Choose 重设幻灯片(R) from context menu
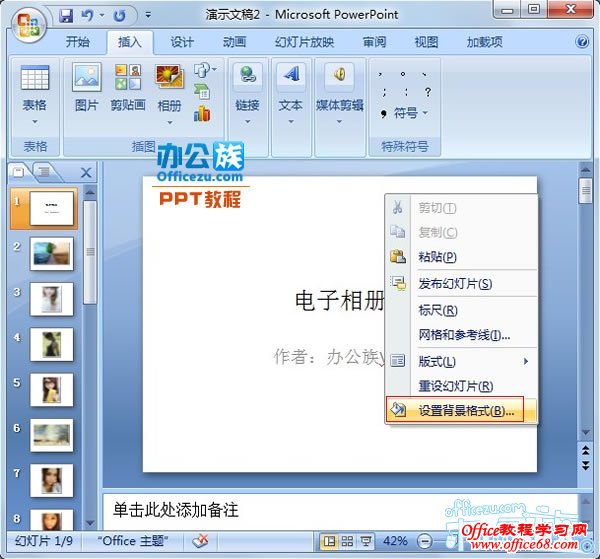600x559 pixels. click(x=461, y=386)
